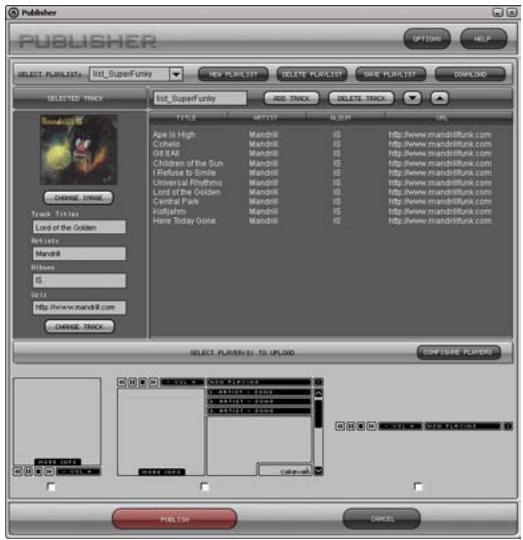523x540 pixels.
Task: Move selected track down with down-arrow button
Action: coord(412,98)
